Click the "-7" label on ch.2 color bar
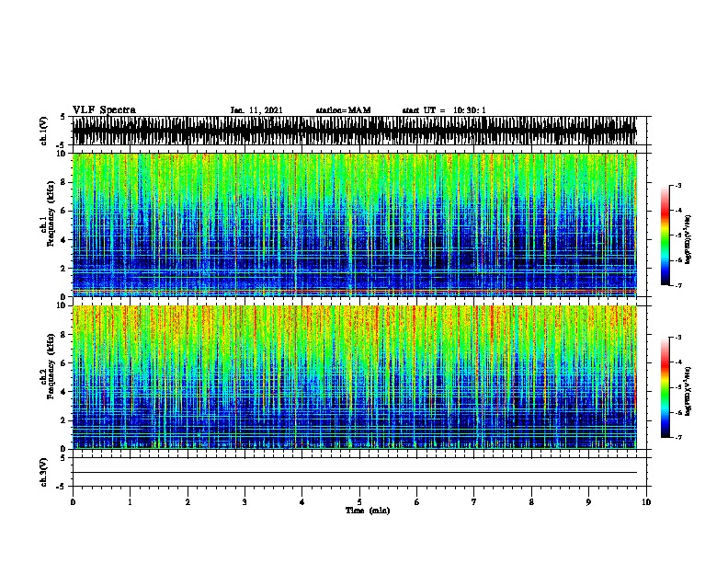 click(677, 438)
